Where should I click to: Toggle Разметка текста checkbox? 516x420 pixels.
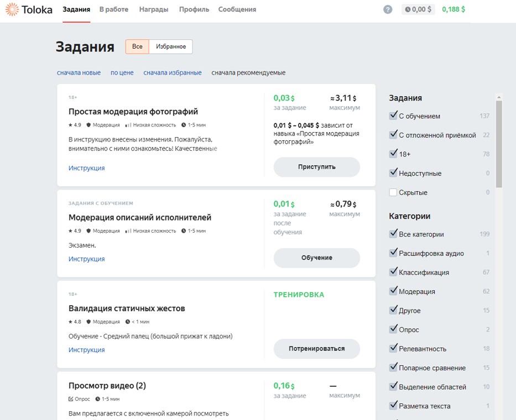[x=393, y=406]
